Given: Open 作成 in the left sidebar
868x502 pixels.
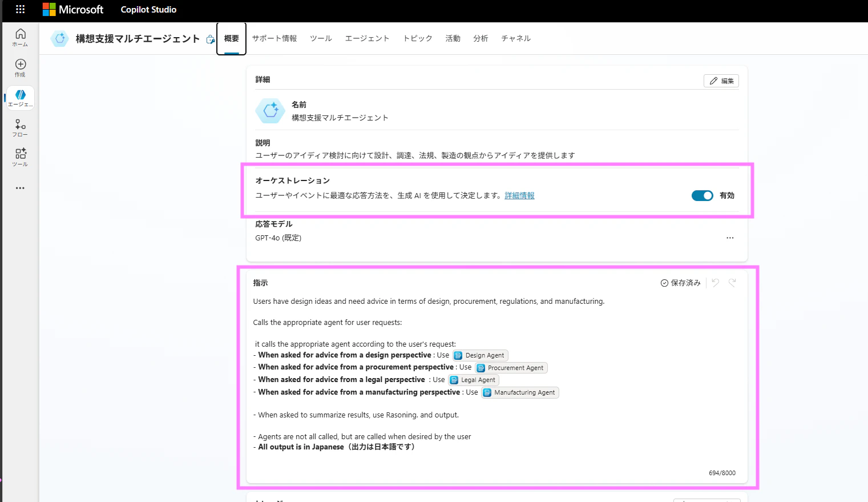Looking at the screenshot, I should (x=20, y=67).
